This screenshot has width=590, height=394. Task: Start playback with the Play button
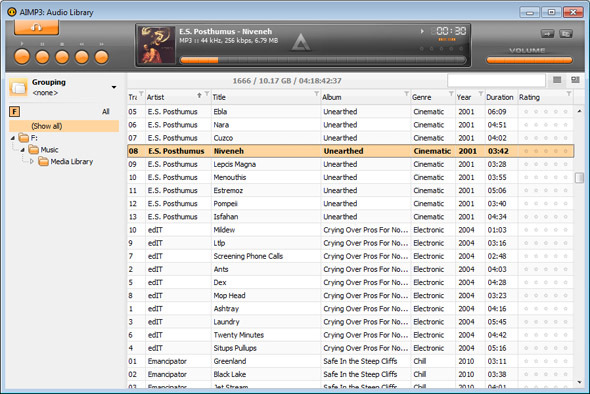click(22, 57)
